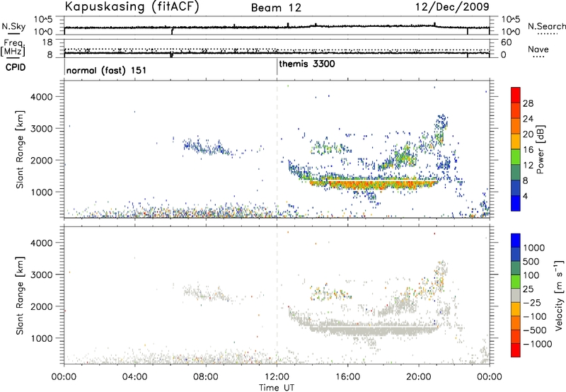Image resolution: width=566 pixels, height=392 pixels.
Task: Click the "-1000" tick on Velocity colorbar
Action: pyautogui.click(x=537, y=344)
